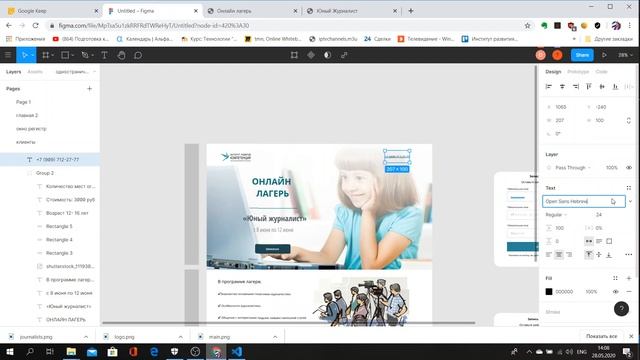Set text align right
Screen dimensions: 640x360
click(x=569, y=255)
